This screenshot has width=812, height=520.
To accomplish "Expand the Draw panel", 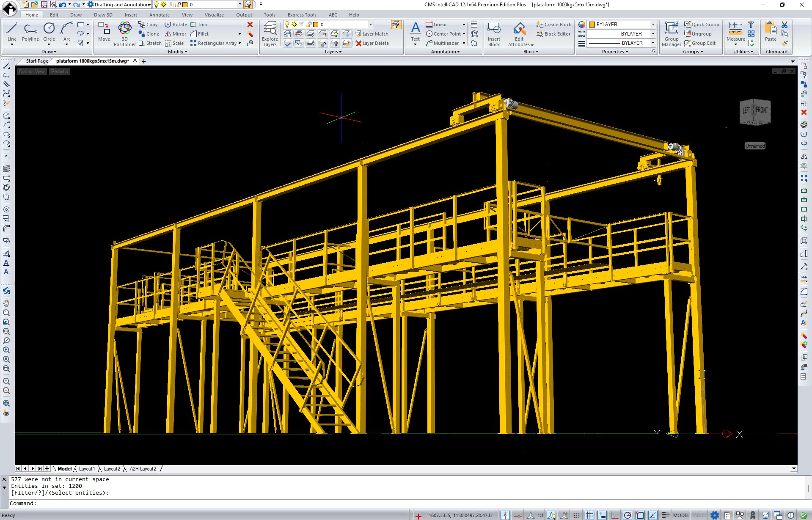I will point(49,52).
